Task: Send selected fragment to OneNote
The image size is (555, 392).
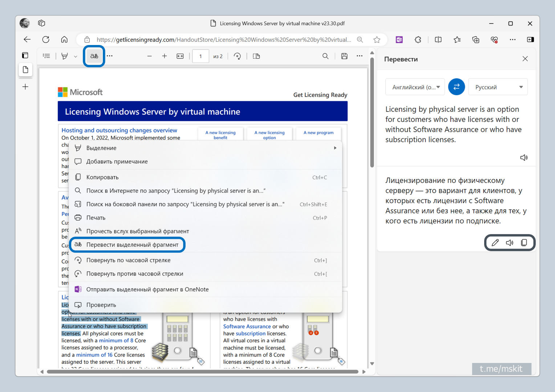Action: pyautogui.click(x=206, y=289)
